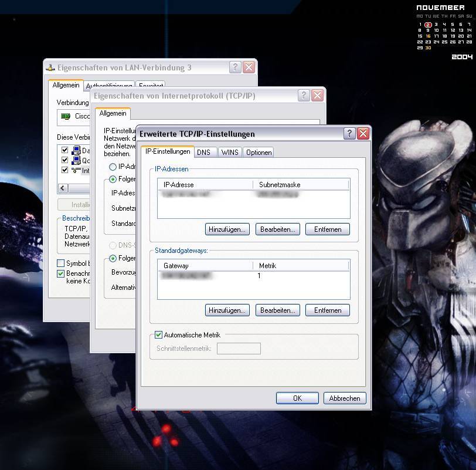Click day 2 on the desktop calendar

click(x=428, y=25)
